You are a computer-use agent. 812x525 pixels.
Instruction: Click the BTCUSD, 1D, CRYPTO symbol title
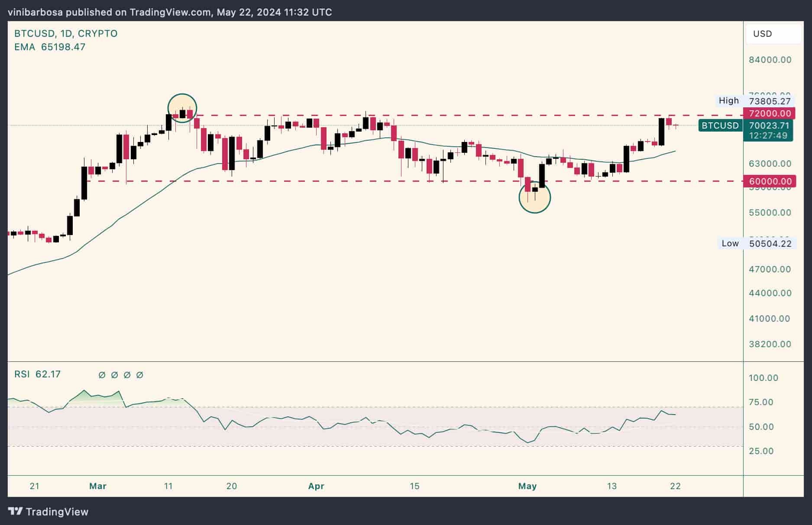(66, 34)
